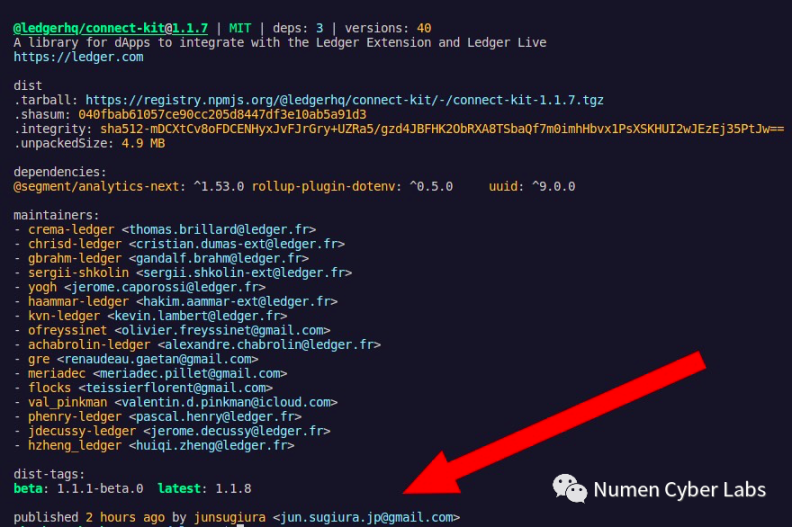Click maintainer crema-ledger
792x527 pixels.
[x=71, y=230]
